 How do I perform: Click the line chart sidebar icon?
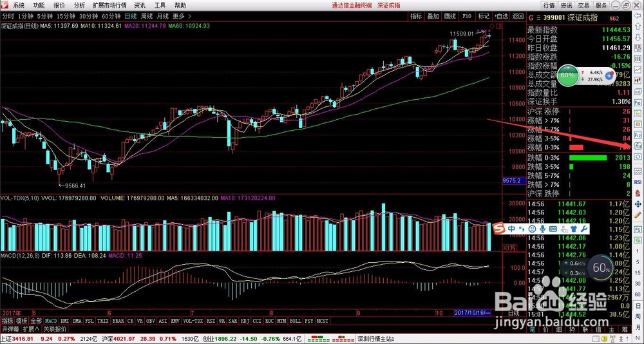pyautogui.click(x=639, y=70)
